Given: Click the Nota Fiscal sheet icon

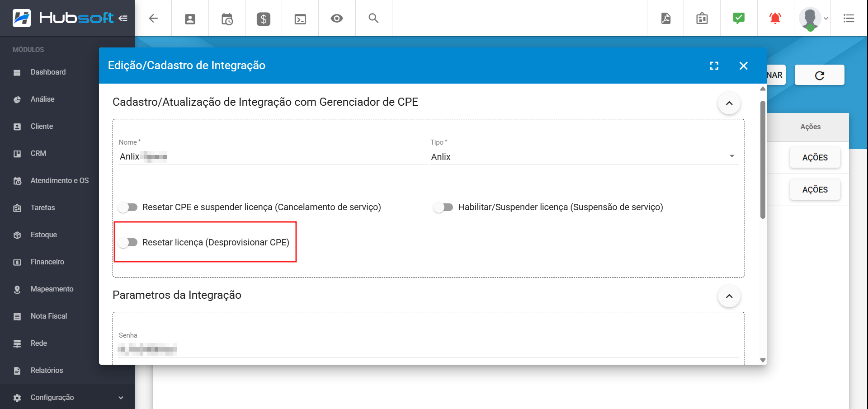Looking at the screenshot, I should [x=17, y=317].
